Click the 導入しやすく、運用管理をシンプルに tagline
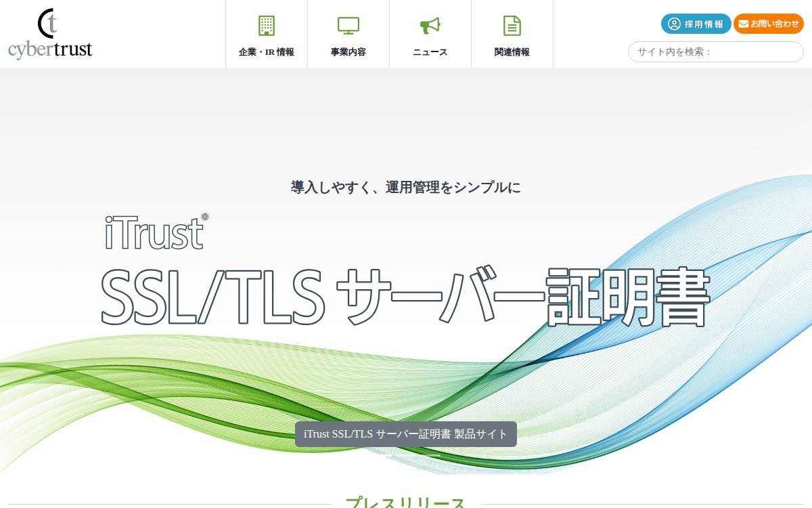Image resolution: width=812 pixels, height=508 pixels. [x=406, y=188]
